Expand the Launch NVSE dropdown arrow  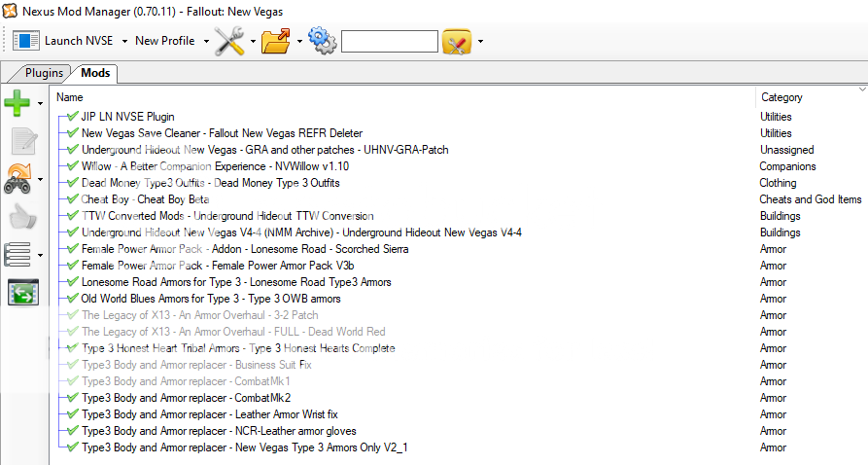click(124, 41)
